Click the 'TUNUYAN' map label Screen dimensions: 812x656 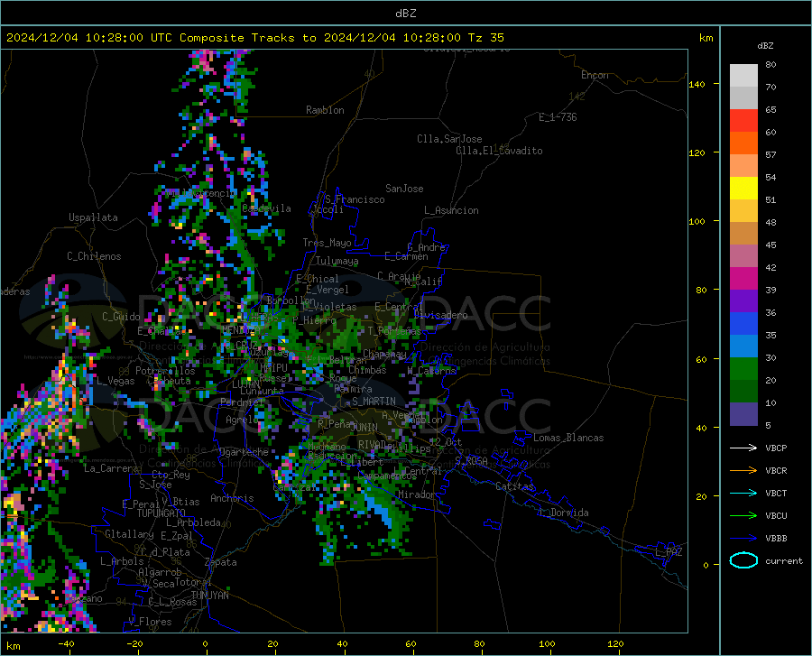(x=209, y=595)
